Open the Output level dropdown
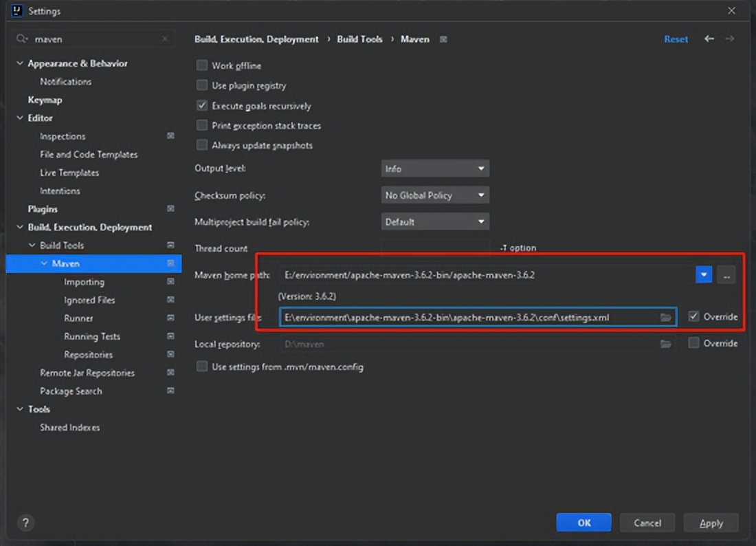The image size is (756, 546). pos(435,168)
